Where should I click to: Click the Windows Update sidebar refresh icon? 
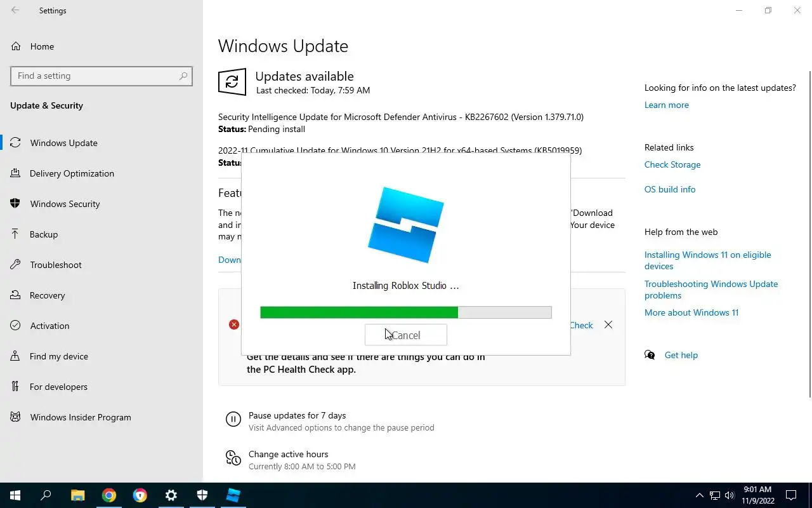(15, 143)
